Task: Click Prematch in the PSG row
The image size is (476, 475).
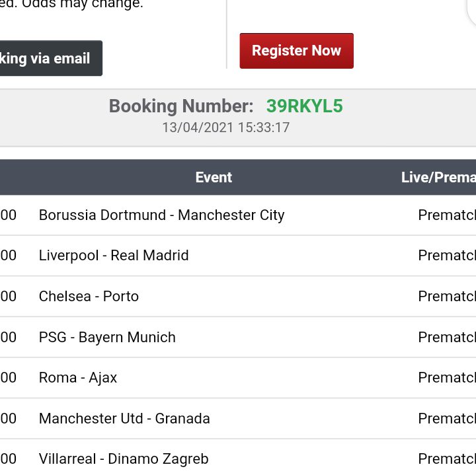Action: (446, 338)
